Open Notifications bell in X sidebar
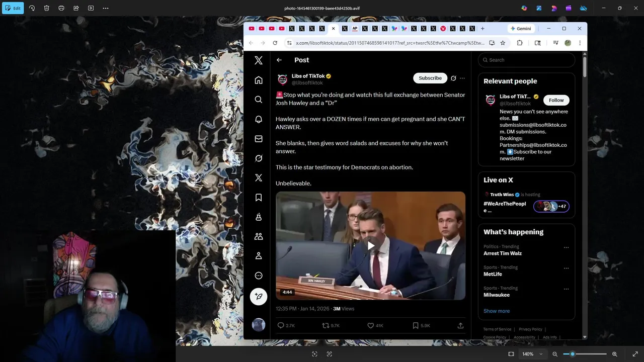The image size is (644, 362). click(x=259, y=119)
